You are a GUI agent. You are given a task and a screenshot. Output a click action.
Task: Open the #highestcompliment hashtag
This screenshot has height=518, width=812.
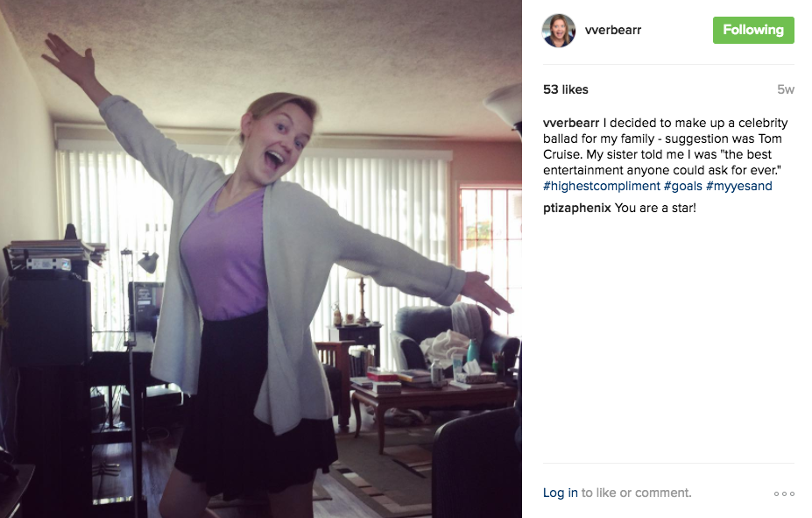602,186
